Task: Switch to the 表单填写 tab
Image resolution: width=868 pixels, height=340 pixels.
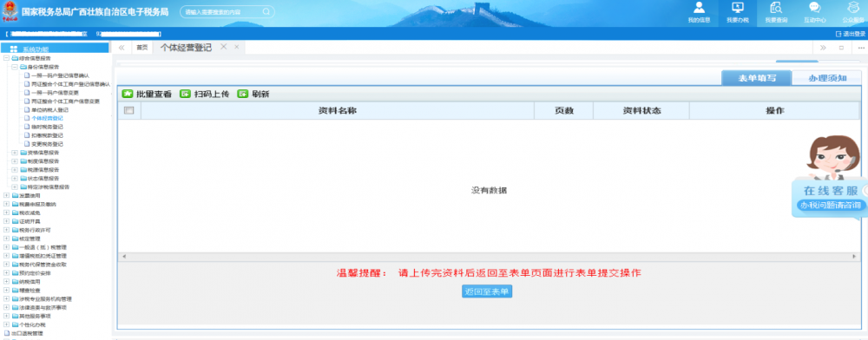Action: click(x=757, y=78)
